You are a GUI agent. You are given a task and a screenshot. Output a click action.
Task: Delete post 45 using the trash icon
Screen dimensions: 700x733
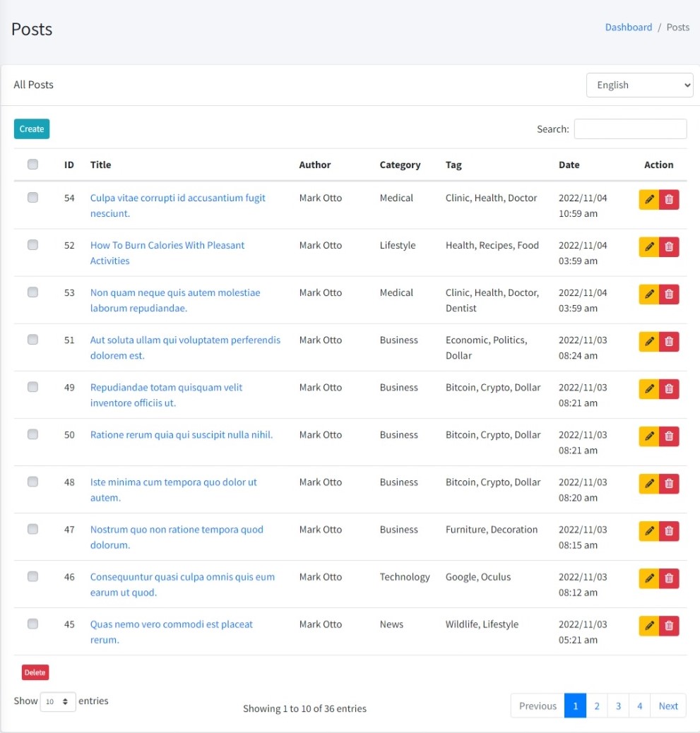[x=669, y=626]
